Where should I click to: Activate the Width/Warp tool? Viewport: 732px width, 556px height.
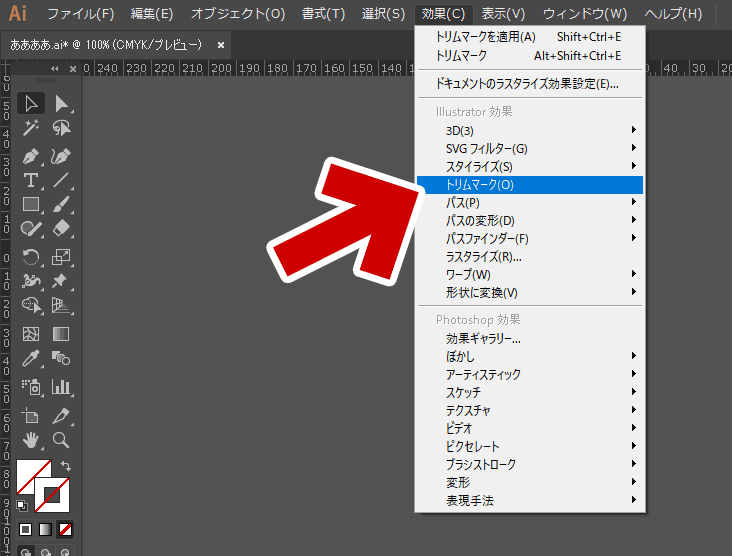point(31,281)
